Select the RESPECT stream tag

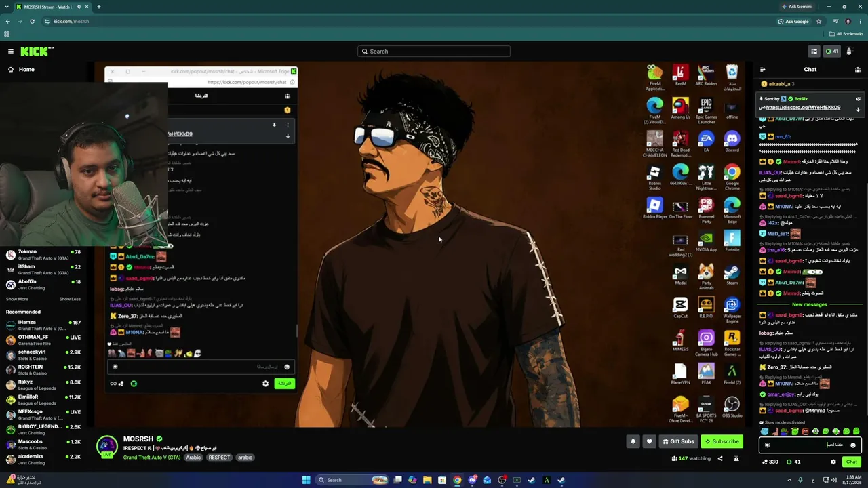tap(219, 457)
